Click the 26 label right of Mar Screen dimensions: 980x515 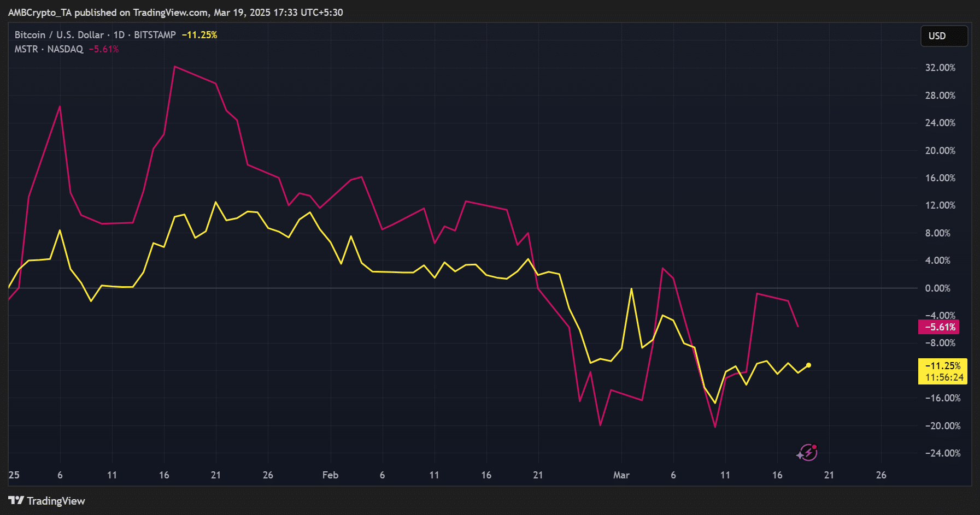[x=881, y=475]
